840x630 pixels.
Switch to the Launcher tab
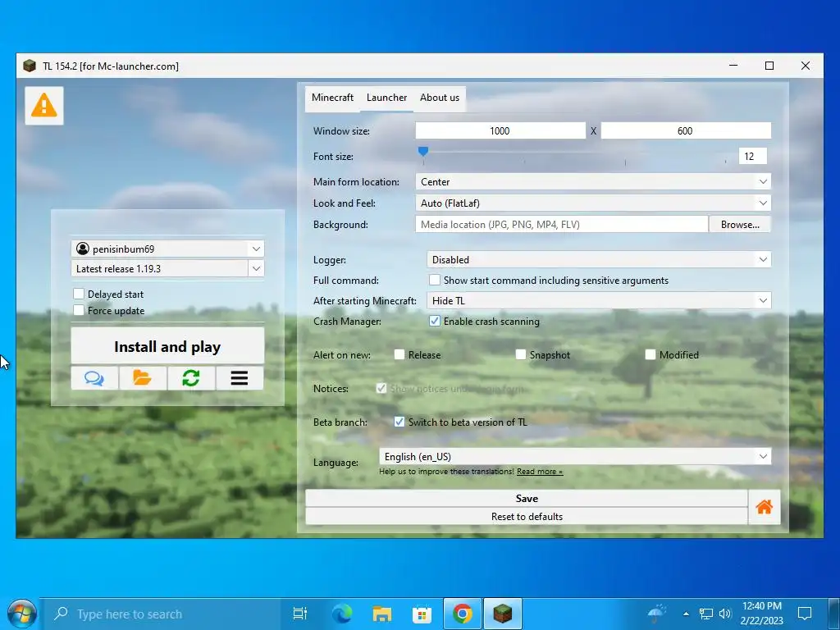(x=387, y=98)
